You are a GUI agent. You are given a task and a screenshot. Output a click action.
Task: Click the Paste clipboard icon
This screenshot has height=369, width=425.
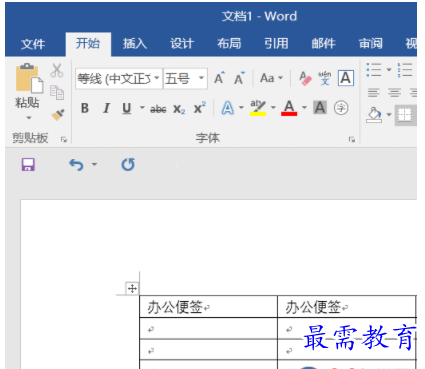[x=29, y=78]
